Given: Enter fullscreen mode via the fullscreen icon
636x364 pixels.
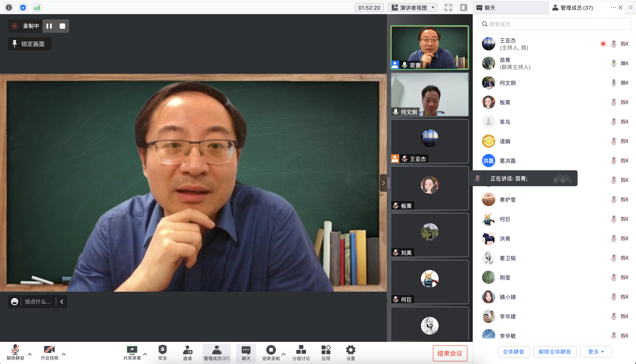Looking at the screenshot, I should 448,8.
